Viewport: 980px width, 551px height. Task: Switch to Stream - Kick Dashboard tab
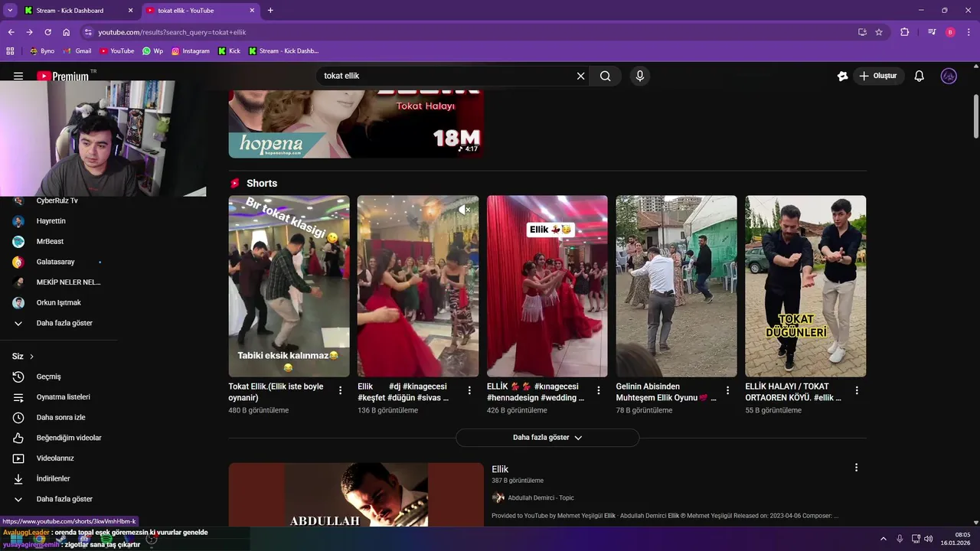78,11
